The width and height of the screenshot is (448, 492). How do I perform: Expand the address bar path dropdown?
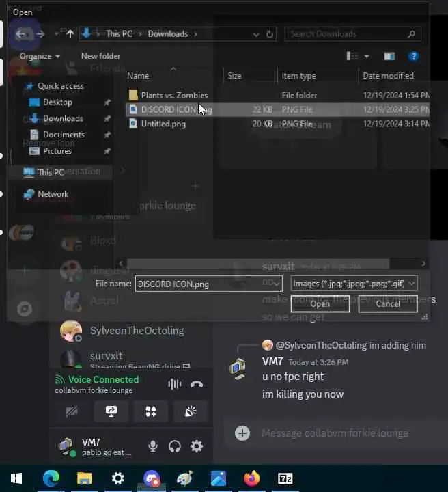256,34
